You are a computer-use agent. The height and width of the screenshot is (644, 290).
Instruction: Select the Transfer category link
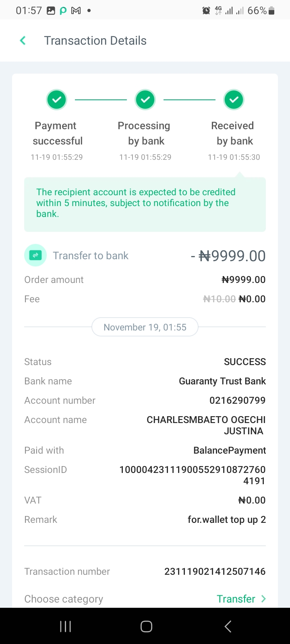tap(236, 599)
